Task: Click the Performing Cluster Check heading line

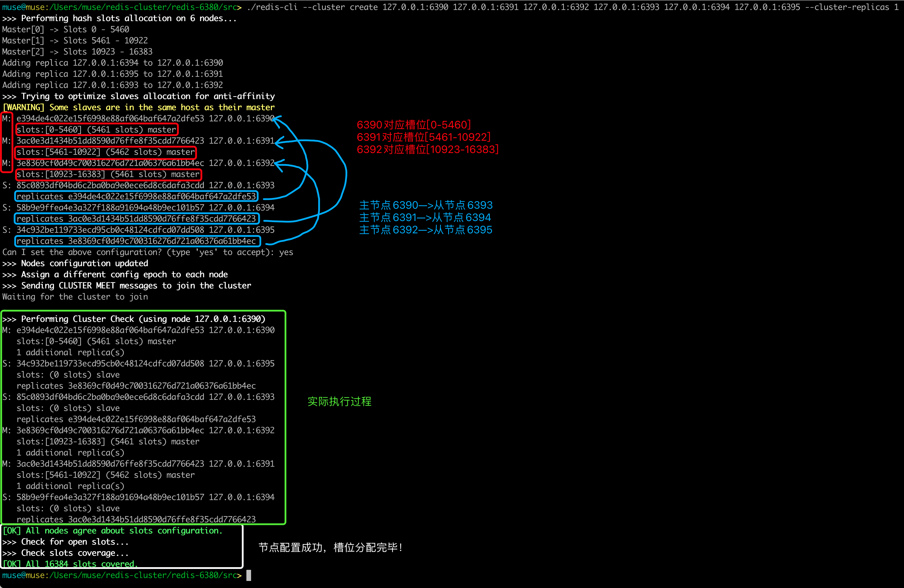Action: (134, 319)
